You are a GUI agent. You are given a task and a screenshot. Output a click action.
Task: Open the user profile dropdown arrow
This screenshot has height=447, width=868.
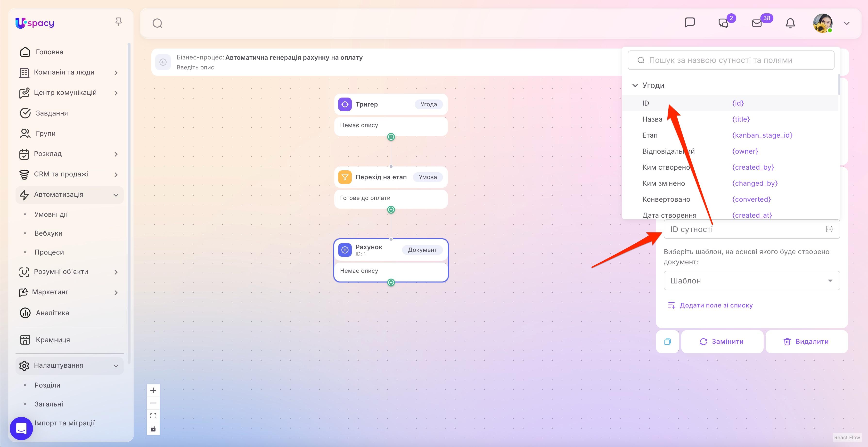(846, 24)
